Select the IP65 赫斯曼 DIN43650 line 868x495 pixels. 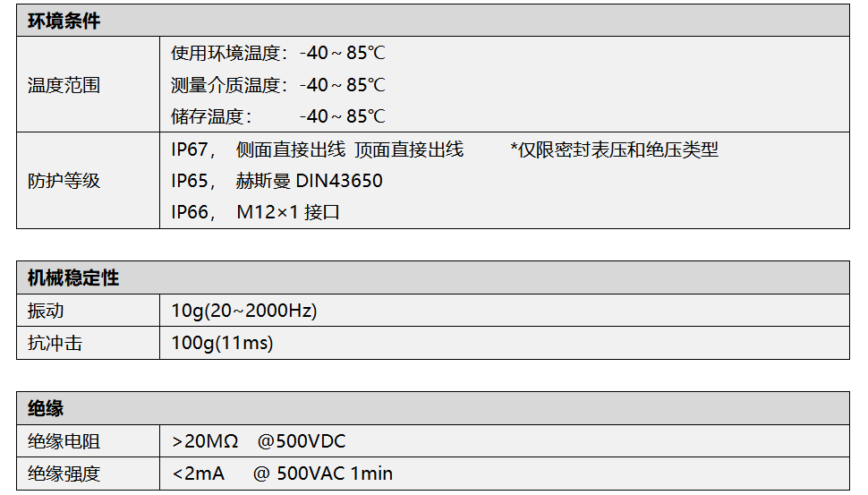277,181
